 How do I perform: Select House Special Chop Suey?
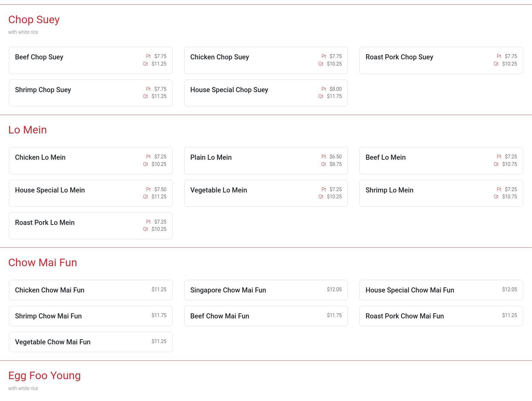pos(266,93)
